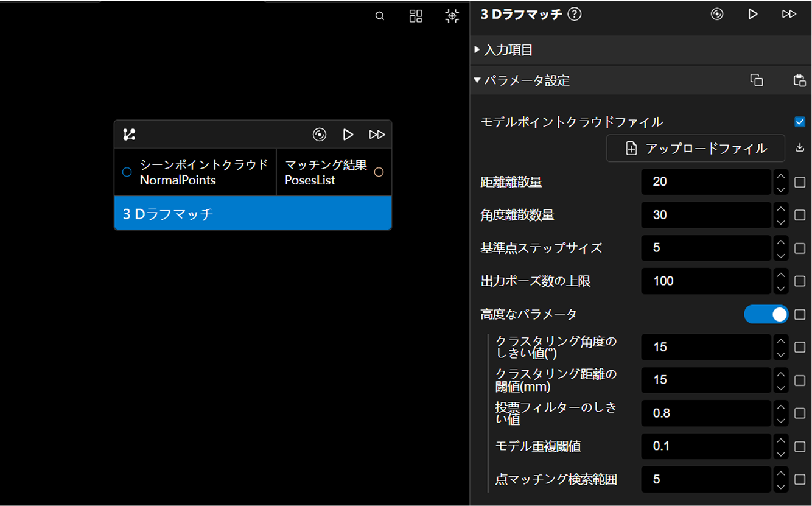The width and height of the screenshot is (812, 506).
Task: Click the branch icon on node header
Action: click(x=129, y=135)
